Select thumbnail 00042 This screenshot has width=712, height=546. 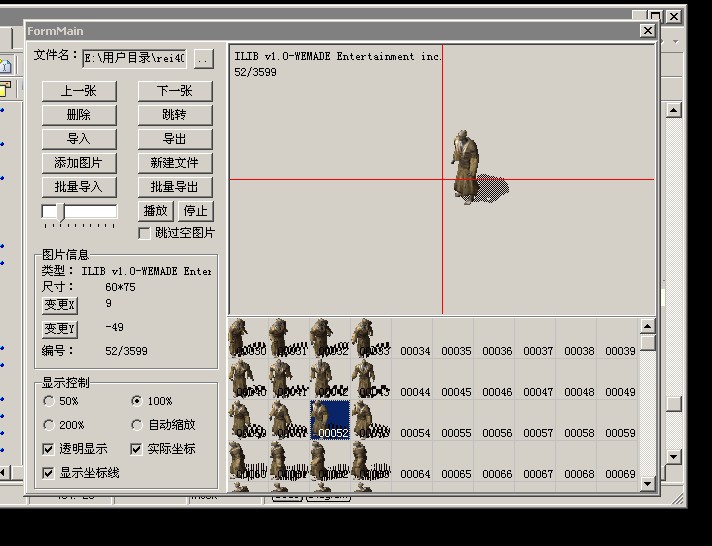[x=330, y=379]
